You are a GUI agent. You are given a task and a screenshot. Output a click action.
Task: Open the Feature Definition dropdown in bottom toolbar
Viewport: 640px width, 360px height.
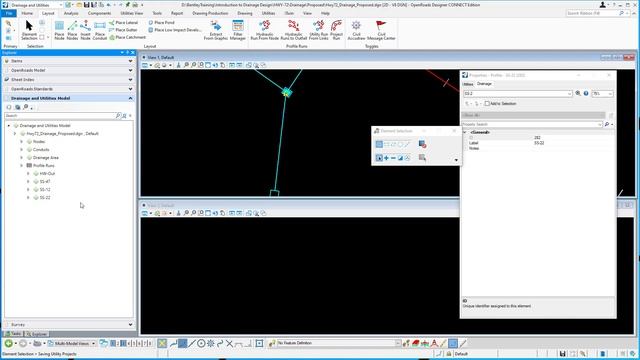[398, 343]
